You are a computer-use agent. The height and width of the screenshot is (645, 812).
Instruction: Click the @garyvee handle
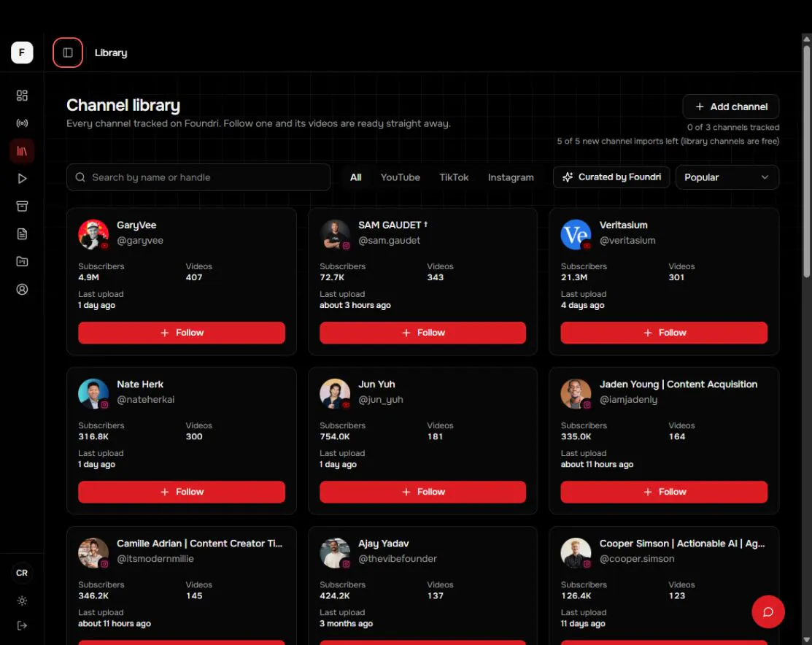(x=140, y=240)
